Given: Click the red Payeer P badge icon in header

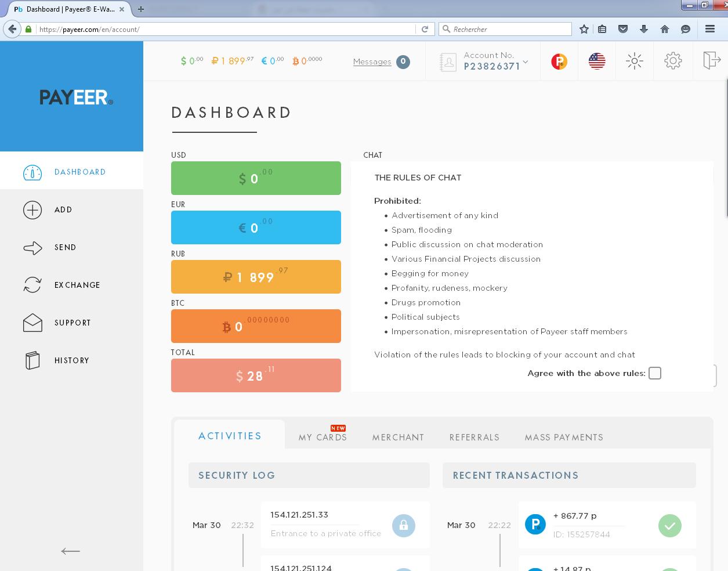Looking at the screenshot, I should tap(559, 61).
